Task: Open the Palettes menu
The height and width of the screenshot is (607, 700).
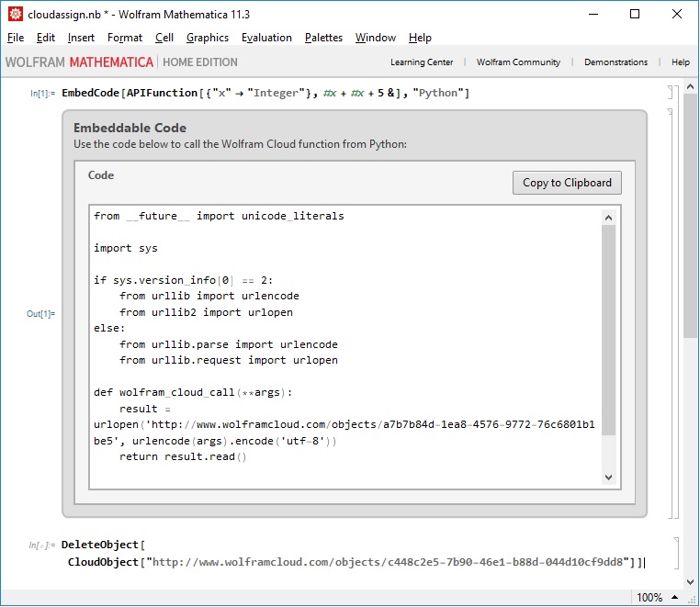Action: point(323,38)
